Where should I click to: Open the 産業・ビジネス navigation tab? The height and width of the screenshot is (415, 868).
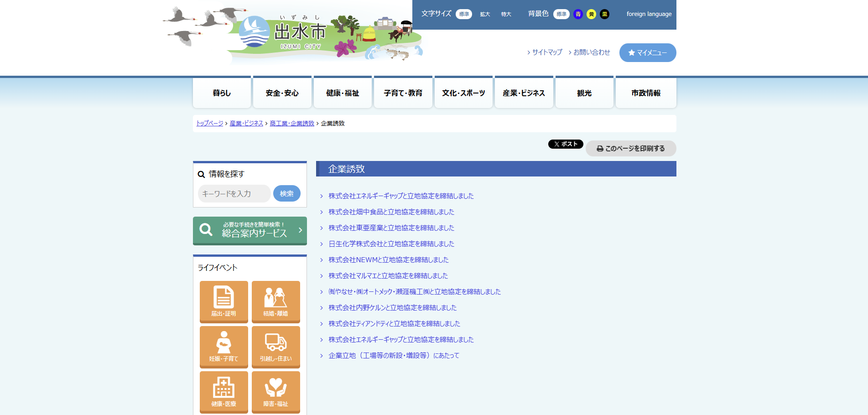[x=524, y=93]
